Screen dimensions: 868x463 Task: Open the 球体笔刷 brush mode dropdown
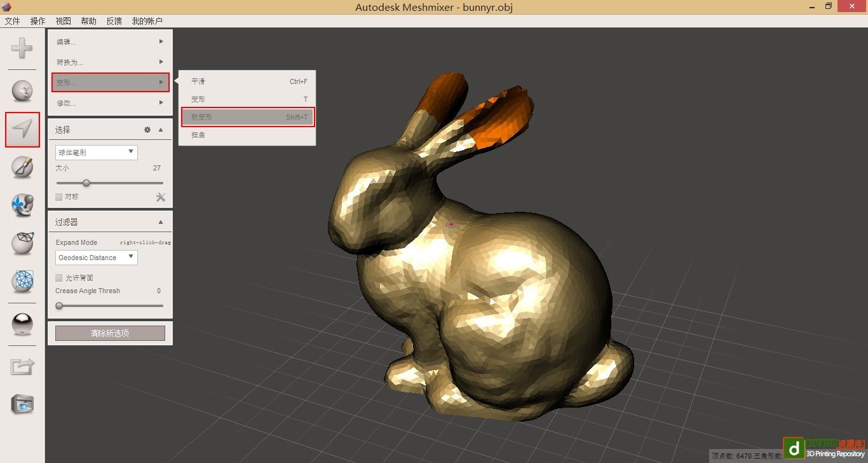[x=97, y=152]
